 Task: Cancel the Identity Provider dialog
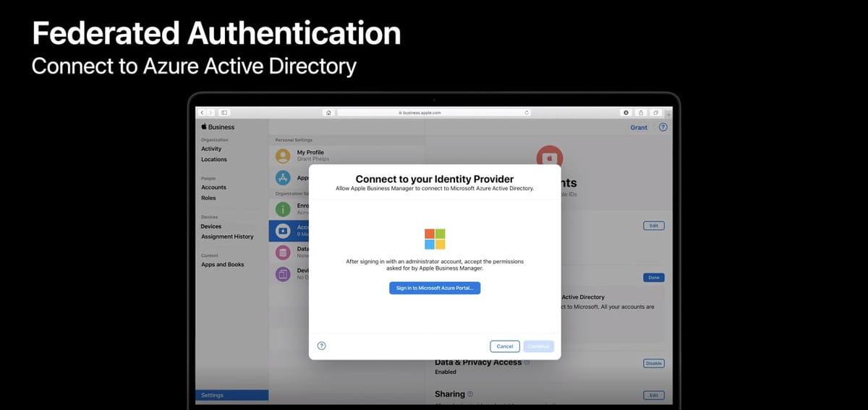pos(505,346)
